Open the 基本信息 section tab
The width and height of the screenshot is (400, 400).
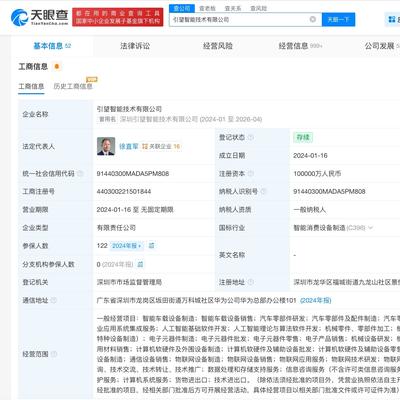coord(52,46)
